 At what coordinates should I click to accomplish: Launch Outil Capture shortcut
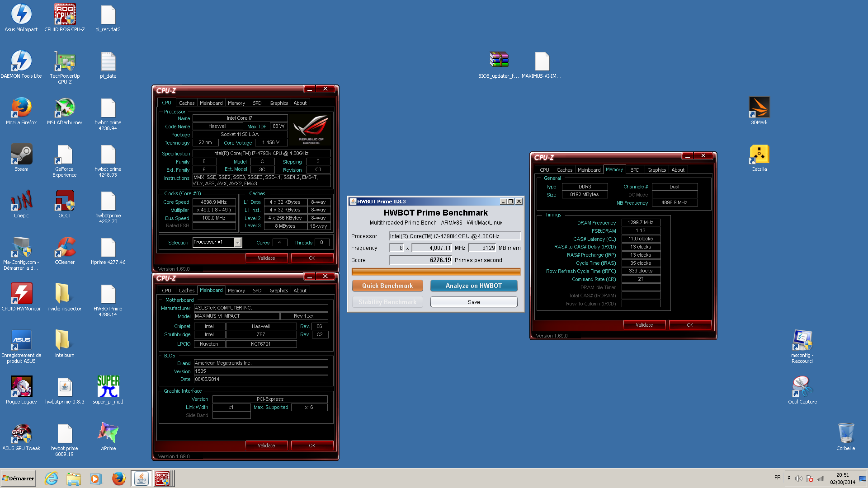pyautogui.click(x=802, y=390)
